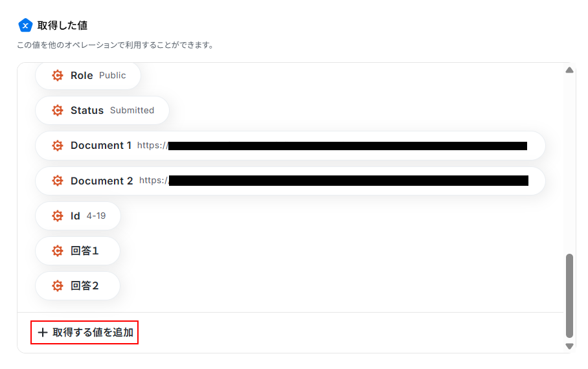Click the orange icon beside 回答2
Image resolution: width=588 pixels, height=369 pixels.
(58, 285)
